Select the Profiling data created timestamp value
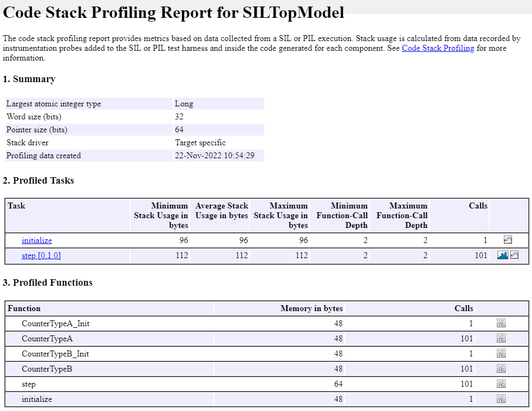 (x=214, y=156)
